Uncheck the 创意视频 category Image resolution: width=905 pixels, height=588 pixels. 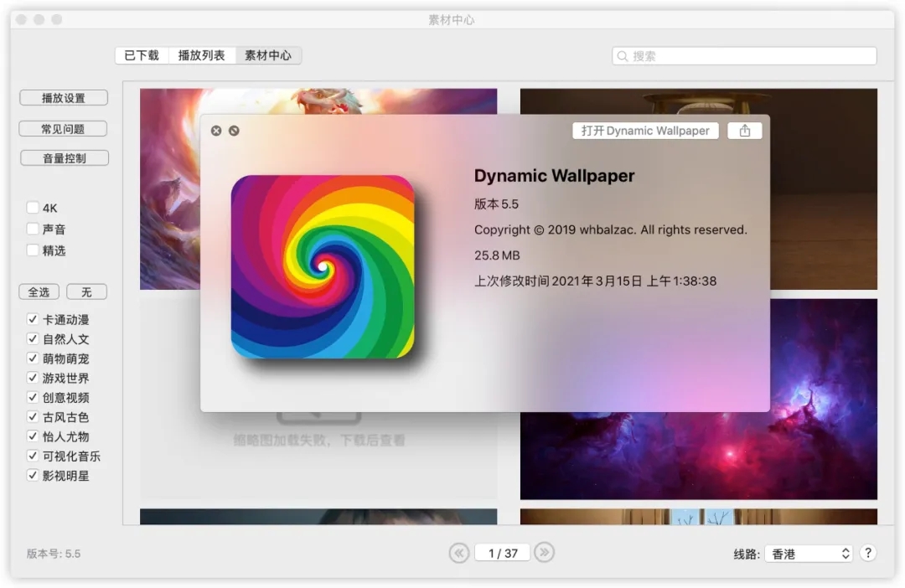pyautogui.click(x=33, y=398)
